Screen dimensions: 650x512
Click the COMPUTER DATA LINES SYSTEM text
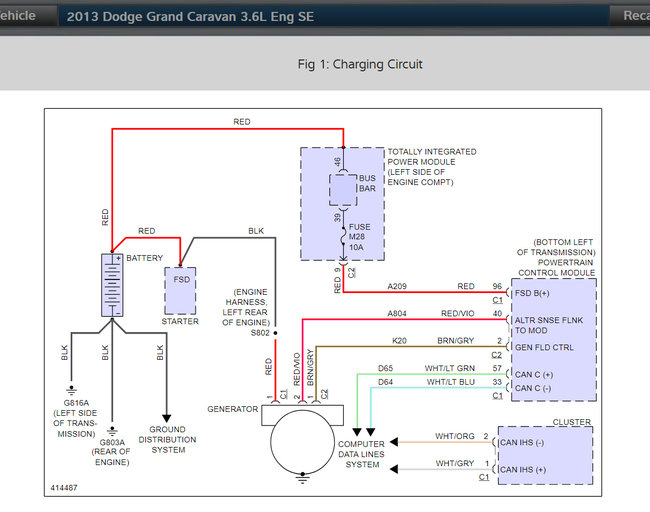(361, 454)
